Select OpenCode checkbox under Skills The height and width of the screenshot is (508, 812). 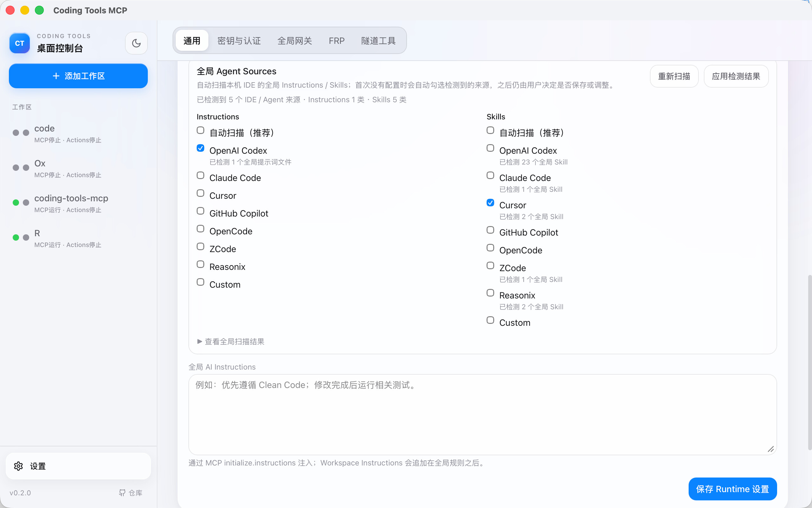490,248
